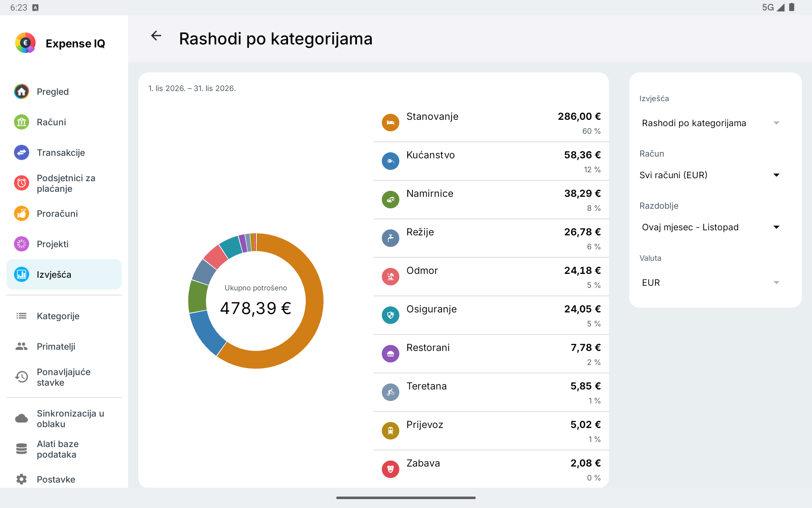Expand the Izvješća report type dropdown
Screen dimensions: 812x508
click(x=710, y=123)
